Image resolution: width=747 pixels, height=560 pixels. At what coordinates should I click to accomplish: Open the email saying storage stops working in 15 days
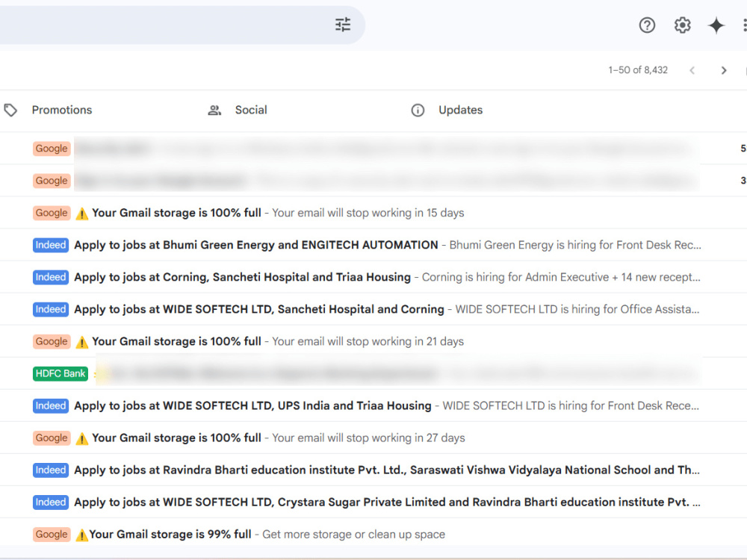click(x=373, y=212)
